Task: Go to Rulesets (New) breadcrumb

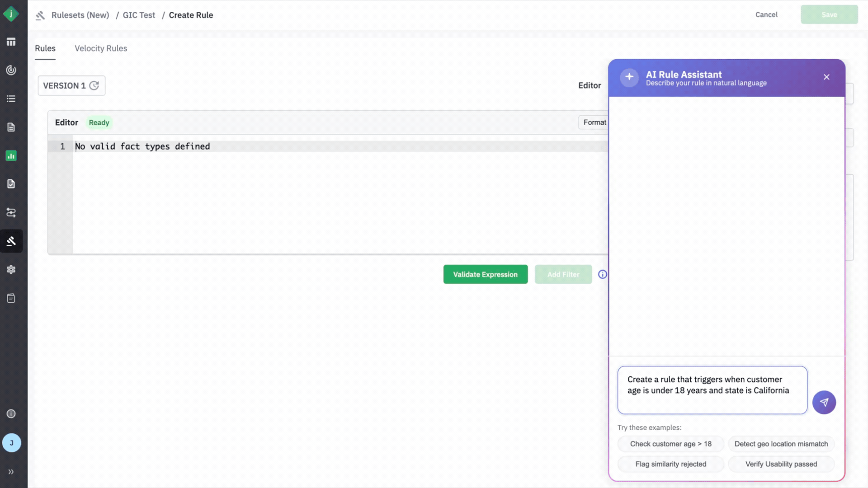Action: click(80, 15)
